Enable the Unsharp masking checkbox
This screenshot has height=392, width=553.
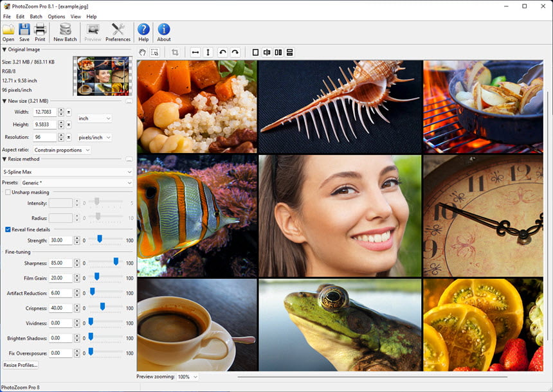point(8,192)
